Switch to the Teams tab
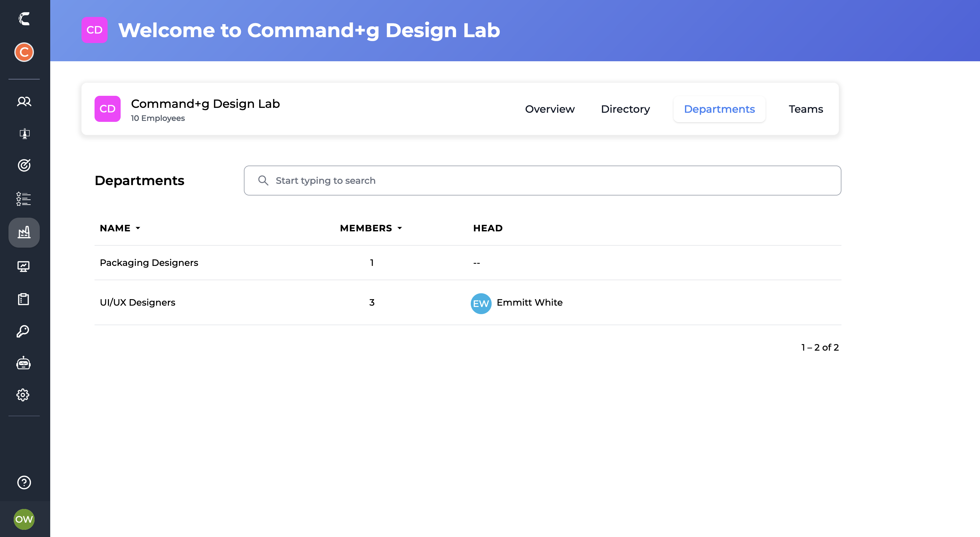980x537 pixels. pyautogui.click(x=806, y=109)
